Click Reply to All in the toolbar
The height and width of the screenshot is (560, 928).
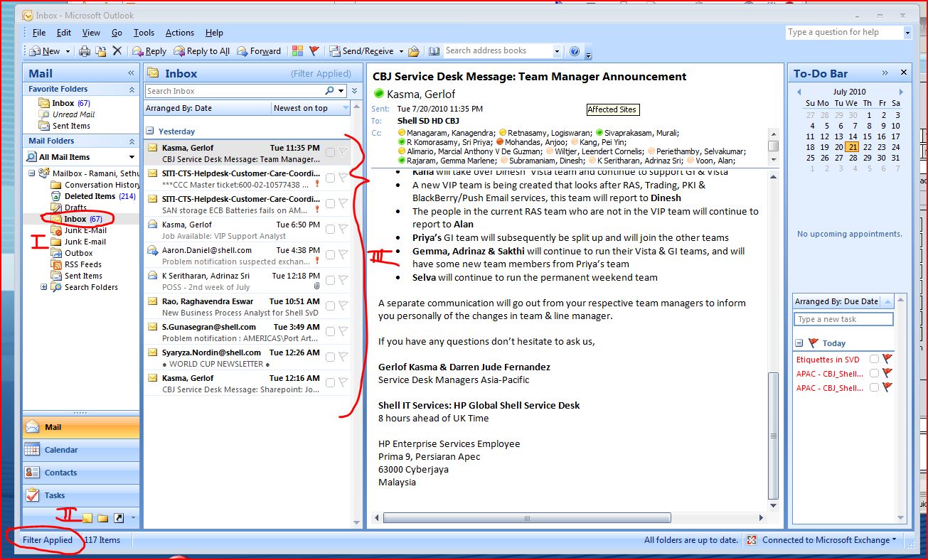(x=202, y=51)
